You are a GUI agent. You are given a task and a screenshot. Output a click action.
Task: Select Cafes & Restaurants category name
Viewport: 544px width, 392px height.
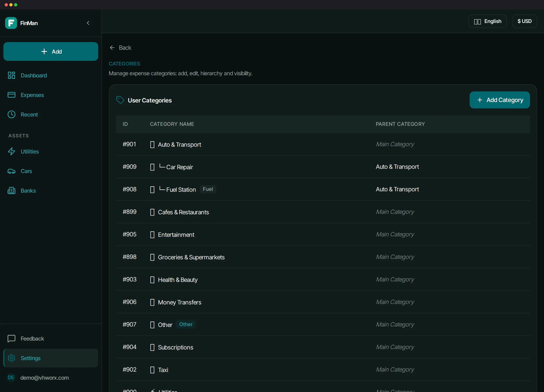pos(183,212)
